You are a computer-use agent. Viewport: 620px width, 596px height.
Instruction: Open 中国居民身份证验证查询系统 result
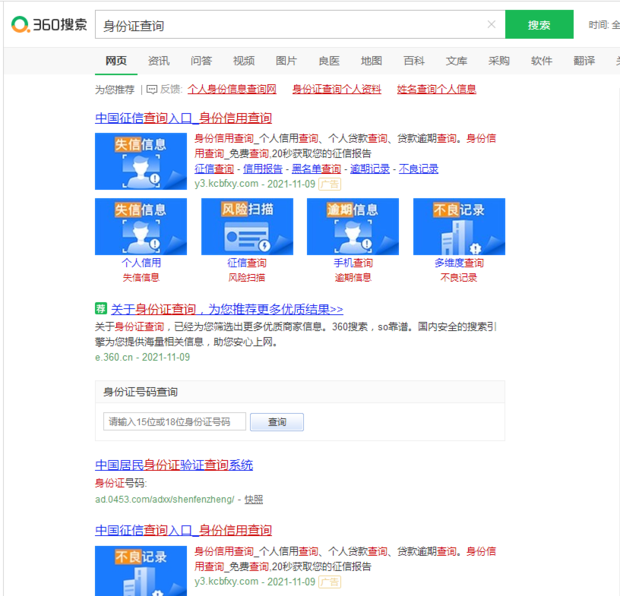(x=174, y=465)
